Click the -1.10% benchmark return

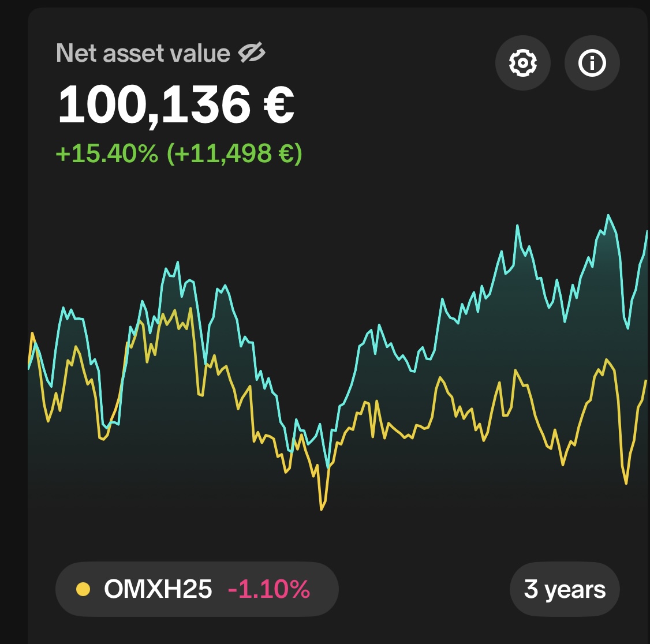coord(269,589)
